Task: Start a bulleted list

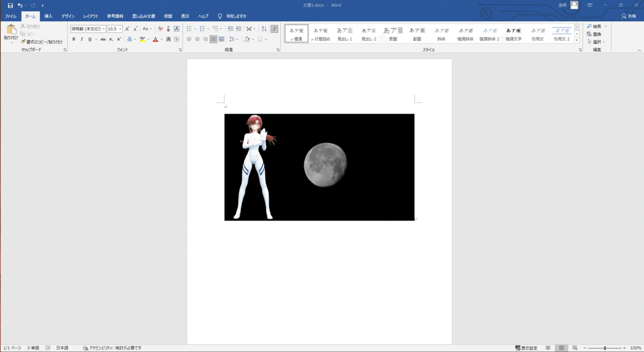Action: (189, 29)
